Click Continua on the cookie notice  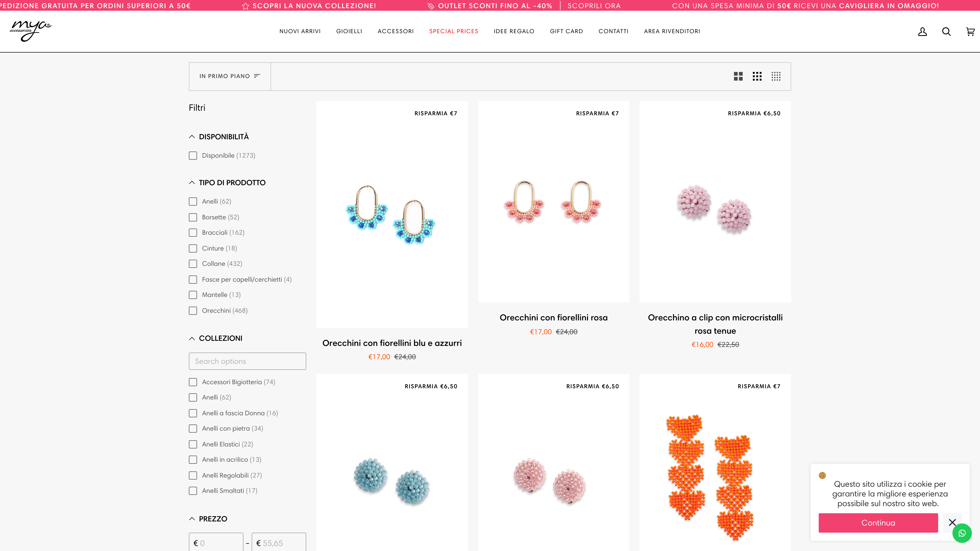[x=878, y=523]
